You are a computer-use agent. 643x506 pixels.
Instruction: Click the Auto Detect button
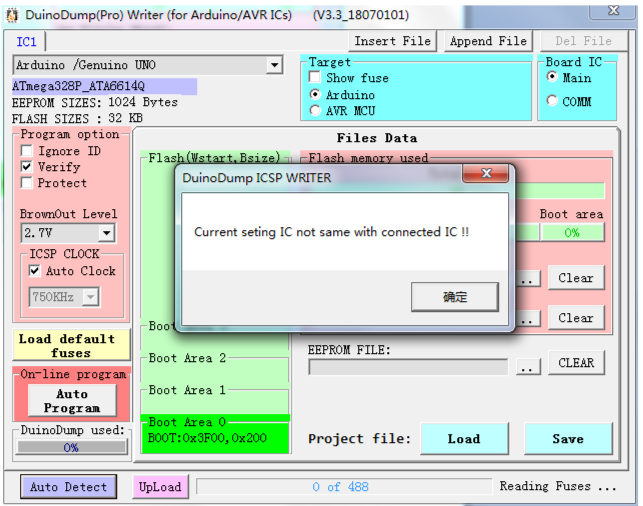[68, 487]
